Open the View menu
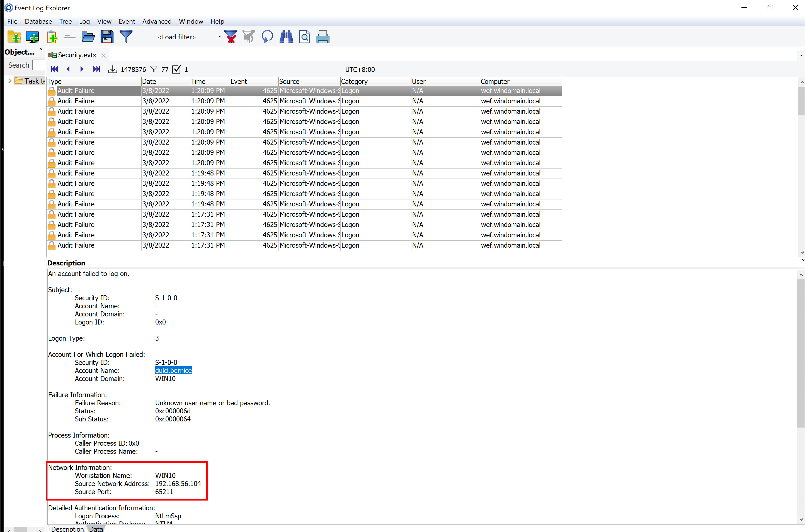 click(104, 21)
